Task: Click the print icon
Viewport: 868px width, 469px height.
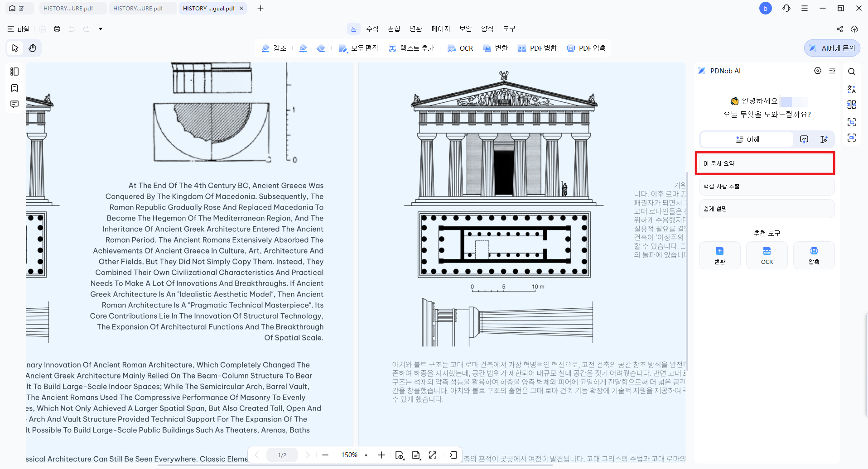Action: (57, 29)
